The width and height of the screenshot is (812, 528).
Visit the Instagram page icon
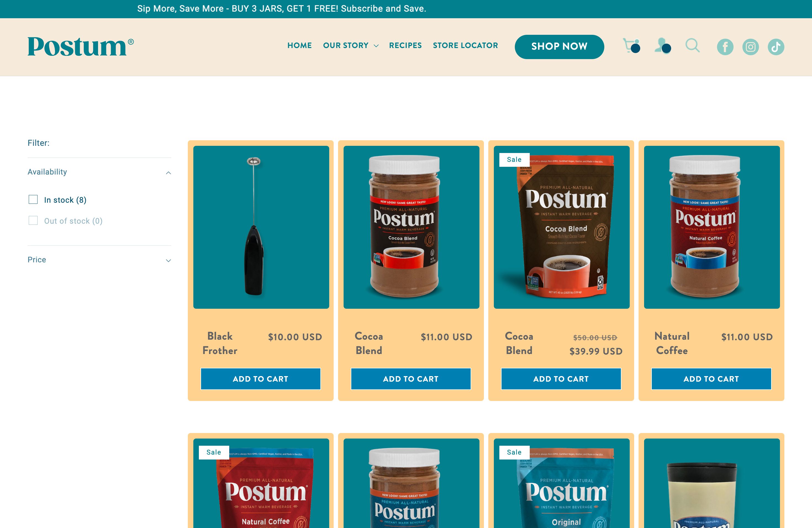751,47
